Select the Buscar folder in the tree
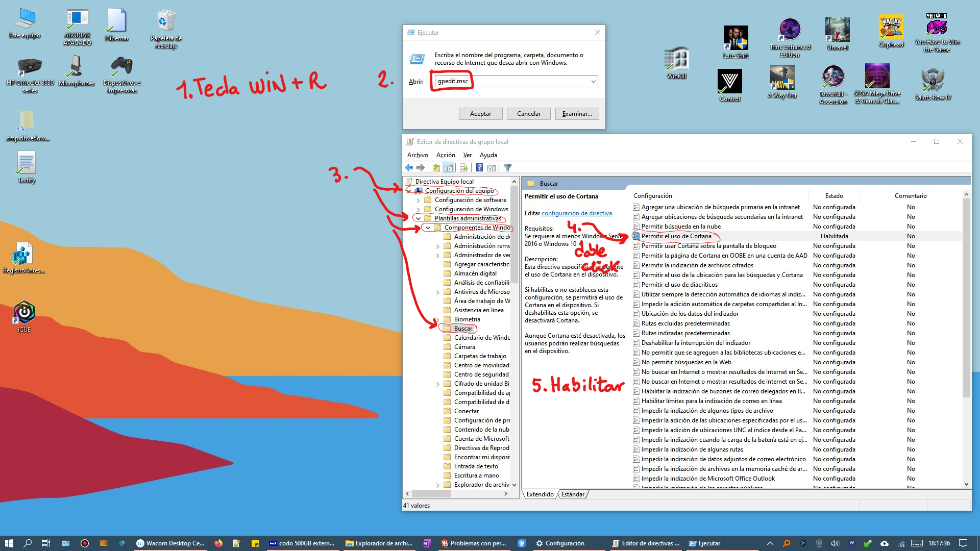The height and width of the screenshot is (551, 980). coord(463,329)
